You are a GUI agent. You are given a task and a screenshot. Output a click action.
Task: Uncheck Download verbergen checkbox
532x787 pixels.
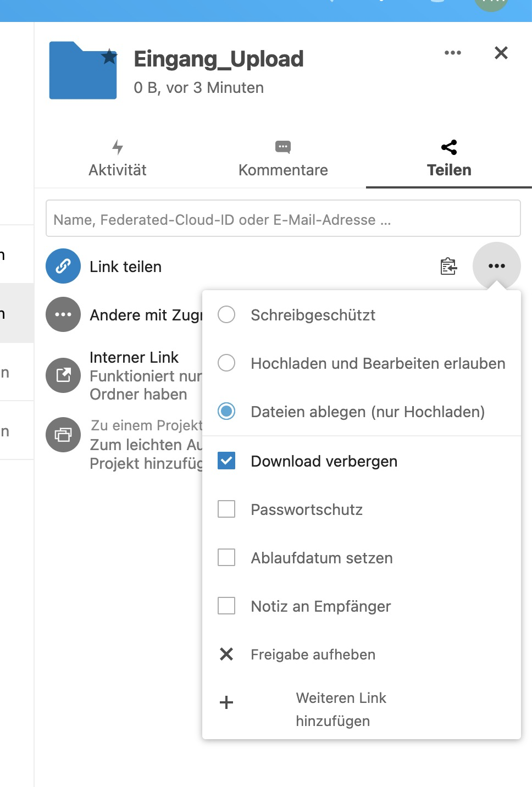pos(226,461)
